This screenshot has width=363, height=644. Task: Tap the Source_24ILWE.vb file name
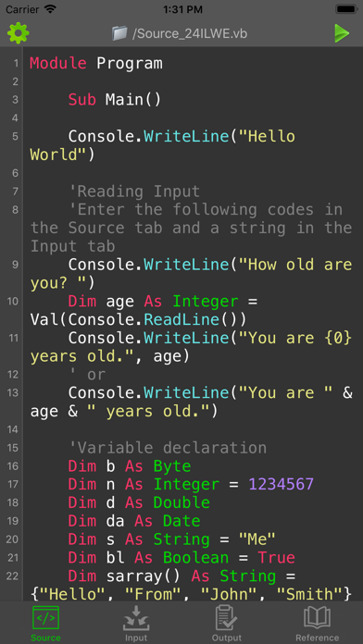[190, 33]
